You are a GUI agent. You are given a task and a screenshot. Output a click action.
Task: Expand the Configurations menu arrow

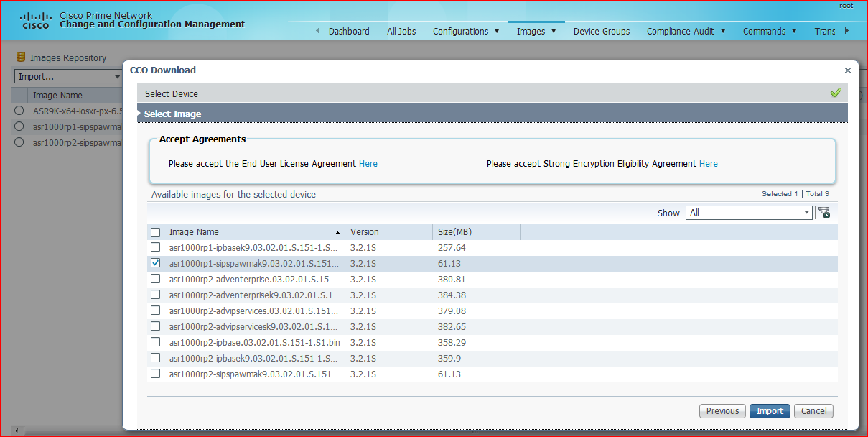(x=497, y=31)
